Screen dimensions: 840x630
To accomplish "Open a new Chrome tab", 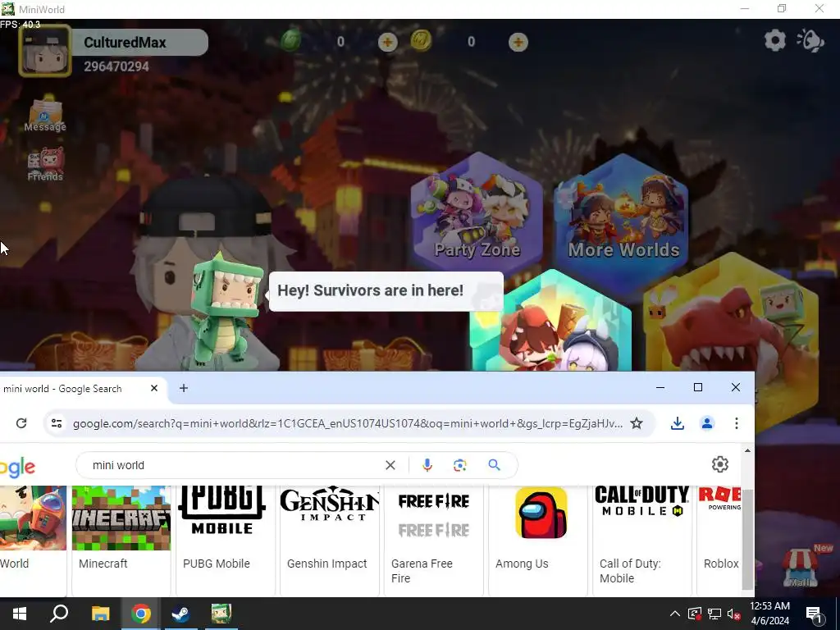I will 183,388.
